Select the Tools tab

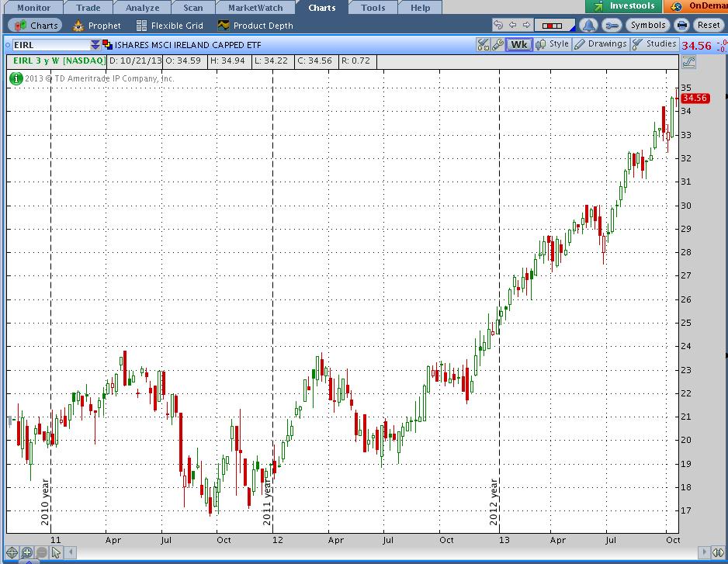[x=373, y=8]
